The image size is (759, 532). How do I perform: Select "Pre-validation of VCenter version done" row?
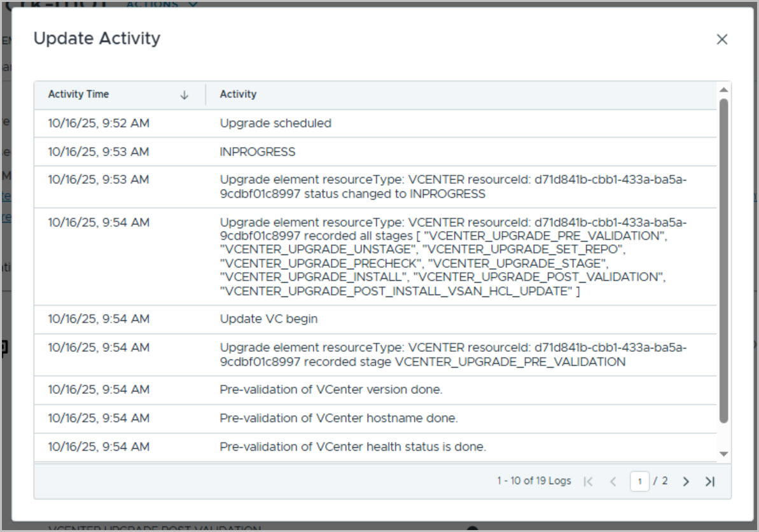tap(331, 389)
